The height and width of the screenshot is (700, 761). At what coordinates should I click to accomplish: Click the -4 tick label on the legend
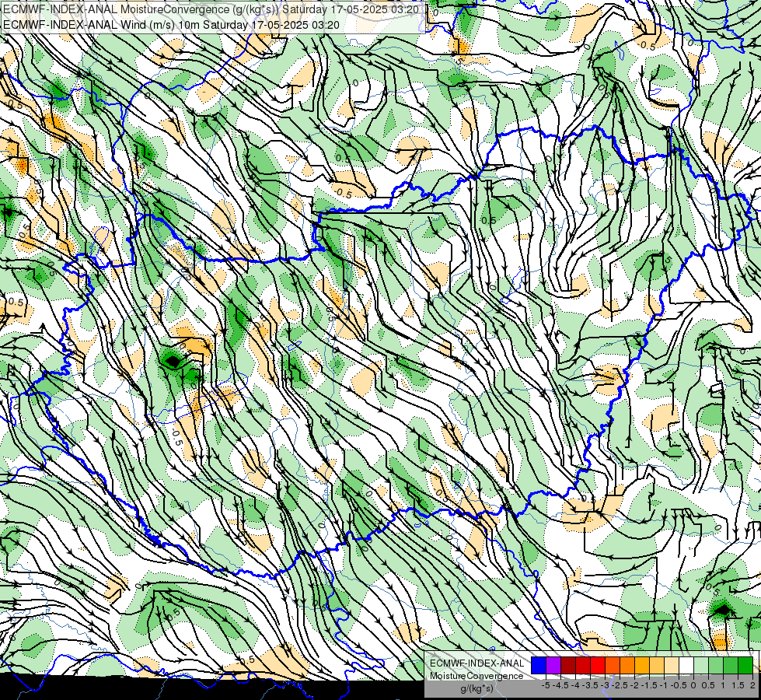(x=575, y=685)
